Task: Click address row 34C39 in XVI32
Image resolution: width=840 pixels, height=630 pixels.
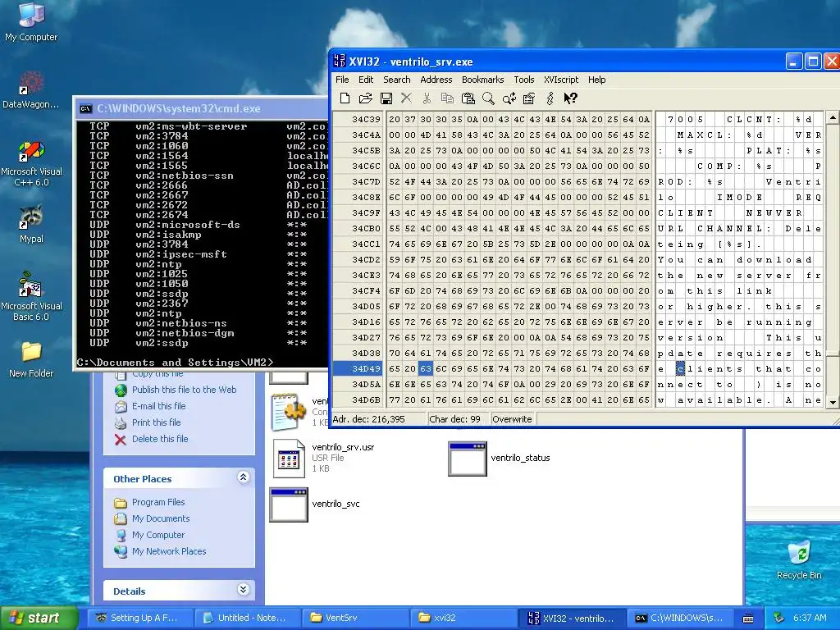Action: pos(359,119)
